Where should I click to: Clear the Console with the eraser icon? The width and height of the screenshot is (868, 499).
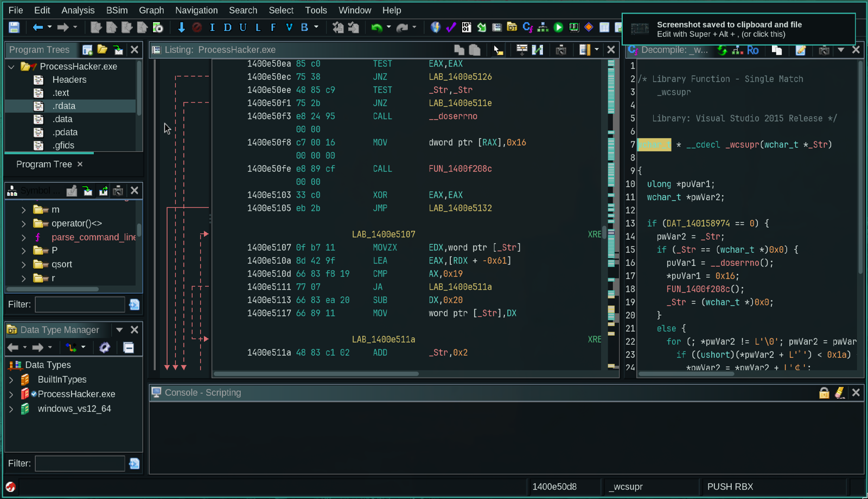(x=840, y=393)
